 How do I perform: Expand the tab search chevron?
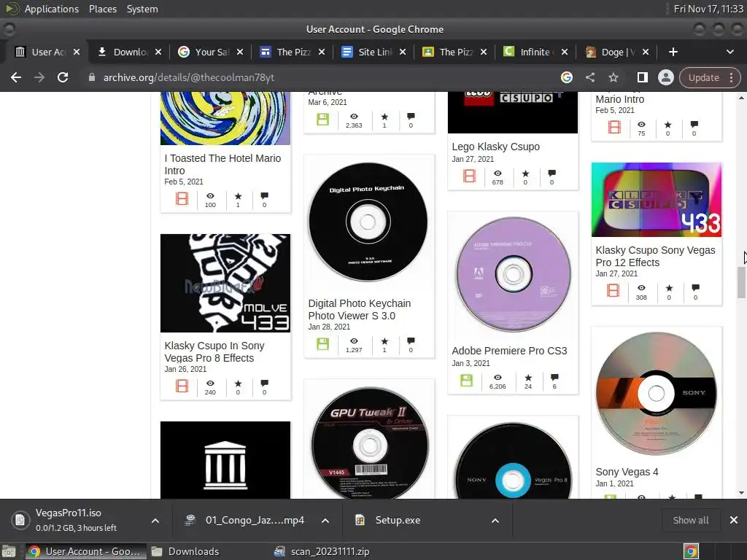click(729, 52)
